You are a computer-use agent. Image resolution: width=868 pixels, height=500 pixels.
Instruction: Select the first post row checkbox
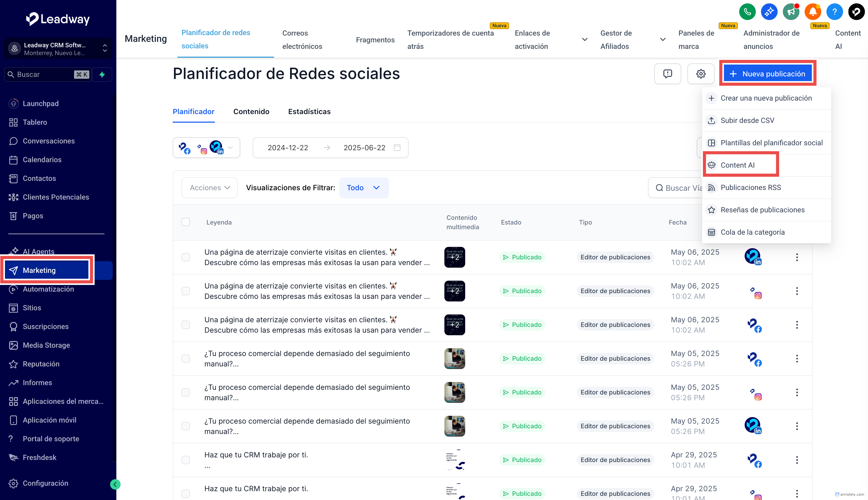click(x=186, y=257)
